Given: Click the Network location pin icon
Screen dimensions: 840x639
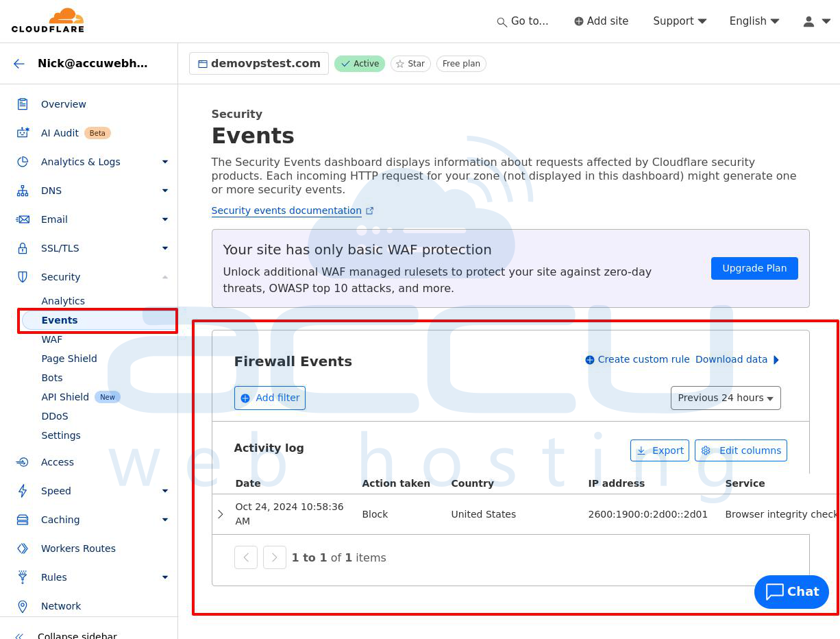Looking at the screenshot, I should 23,606.
